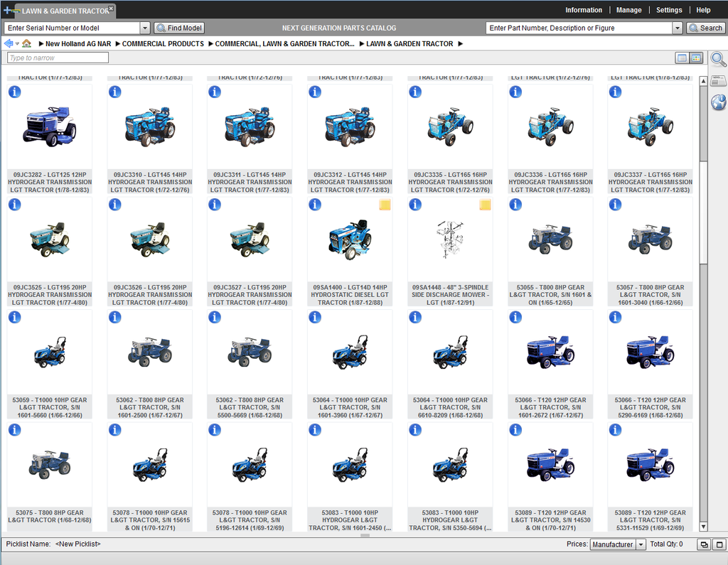Viewport: 728px width, 565px height.
Task: Click the Find Model button
Action: point(179,28)
